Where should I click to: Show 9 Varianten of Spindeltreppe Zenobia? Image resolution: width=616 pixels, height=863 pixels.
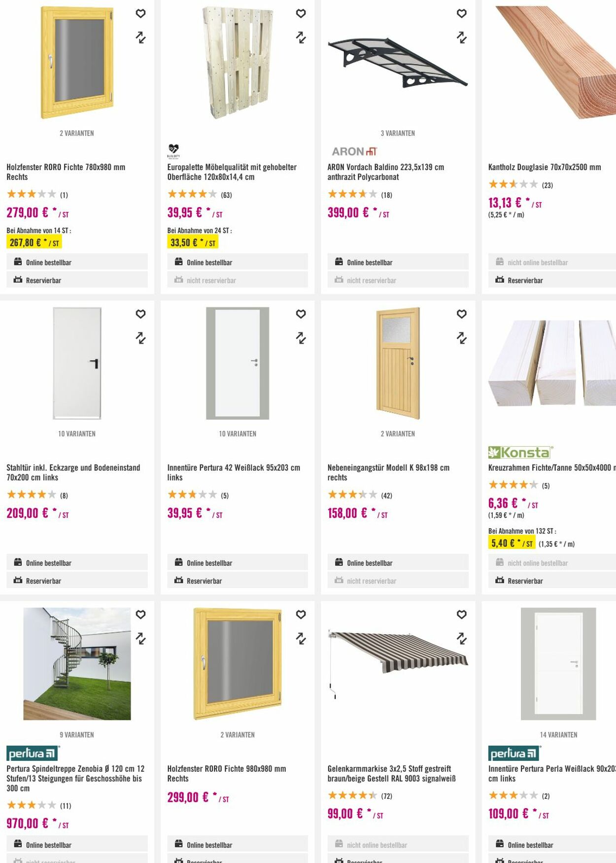tap(77, 735)
